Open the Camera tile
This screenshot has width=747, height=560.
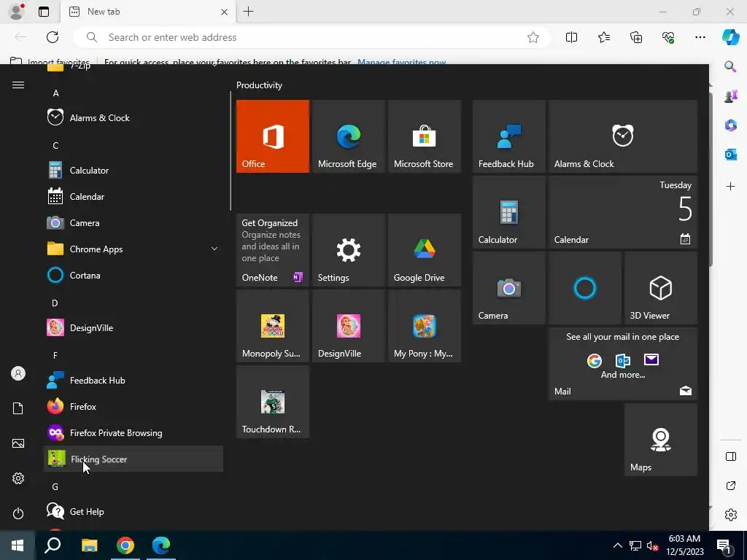(x=508, y=288)
